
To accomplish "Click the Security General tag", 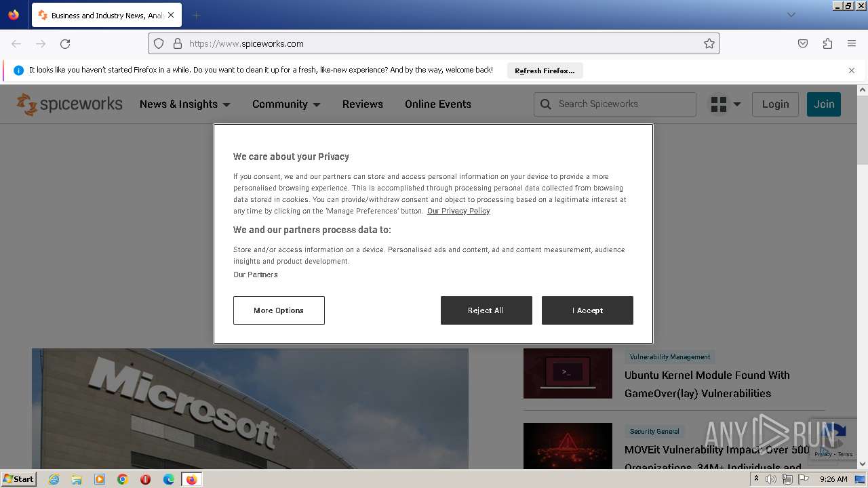I will coord(654,431).
